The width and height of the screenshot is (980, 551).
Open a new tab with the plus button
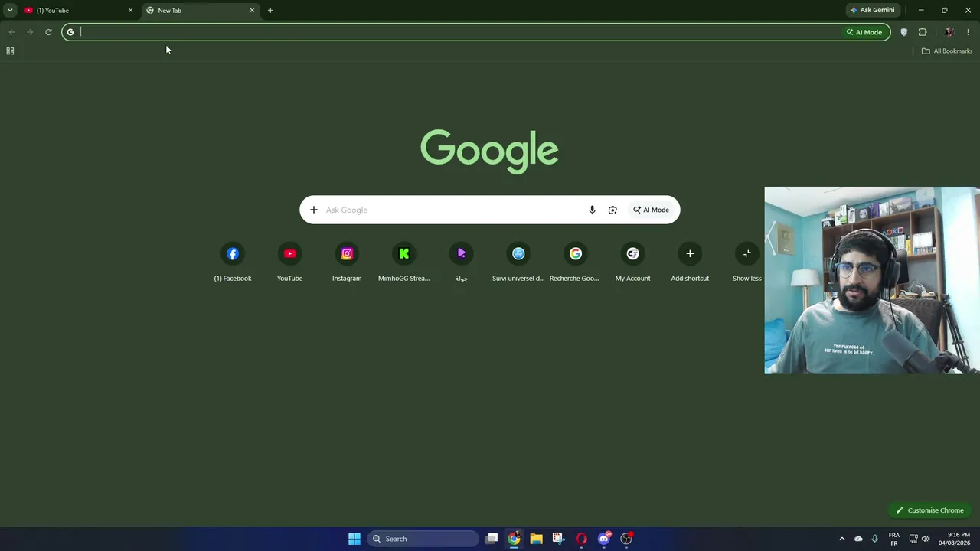click(270, 10)
